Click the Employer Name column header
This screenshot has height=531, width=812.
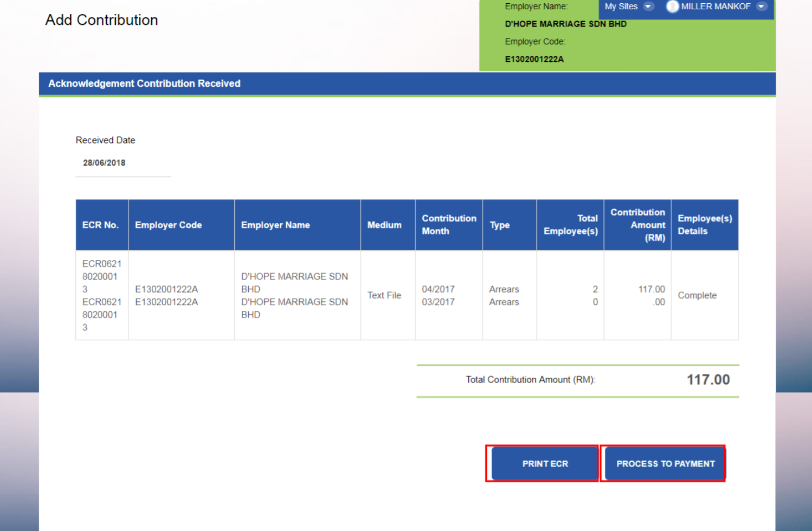pyautogui.click(x=298, y=225)
